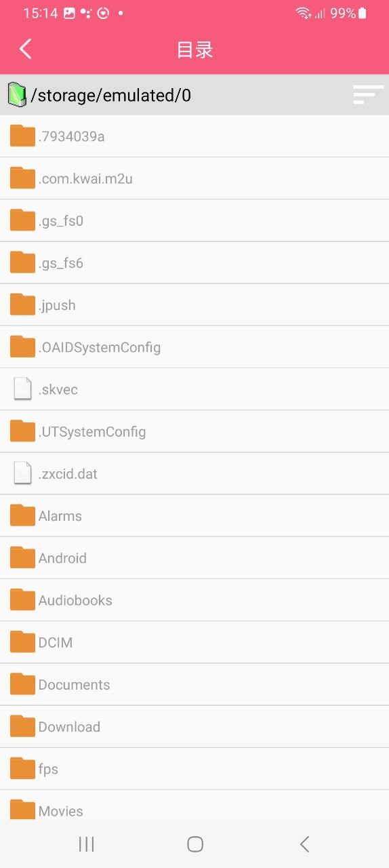The height and width of the screenshot is (868, 389).
Task: Open the Audiobooks folder
Action: coord(194,599)
